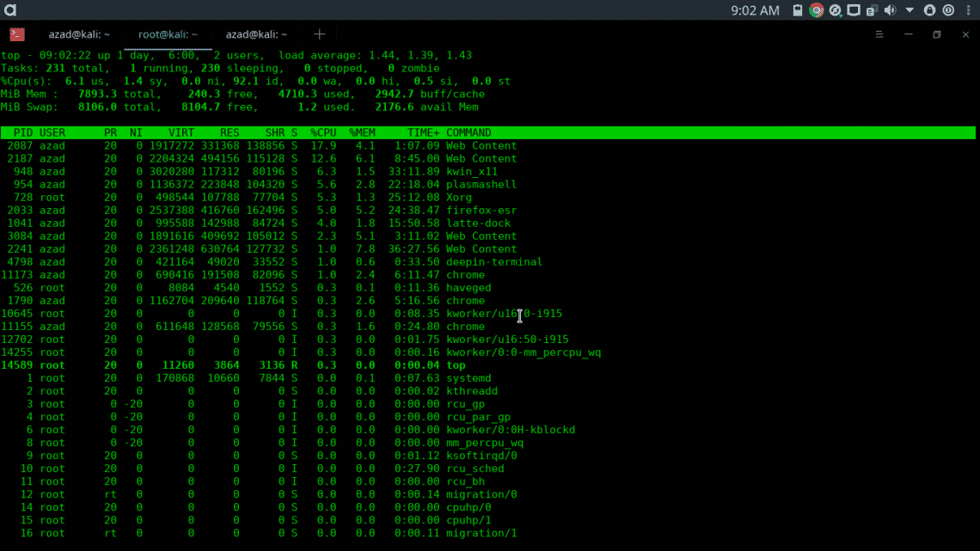This screenshot has width=980, height=551.
Task: Click the 9:02 AM clock
Action: click(755, 10)
